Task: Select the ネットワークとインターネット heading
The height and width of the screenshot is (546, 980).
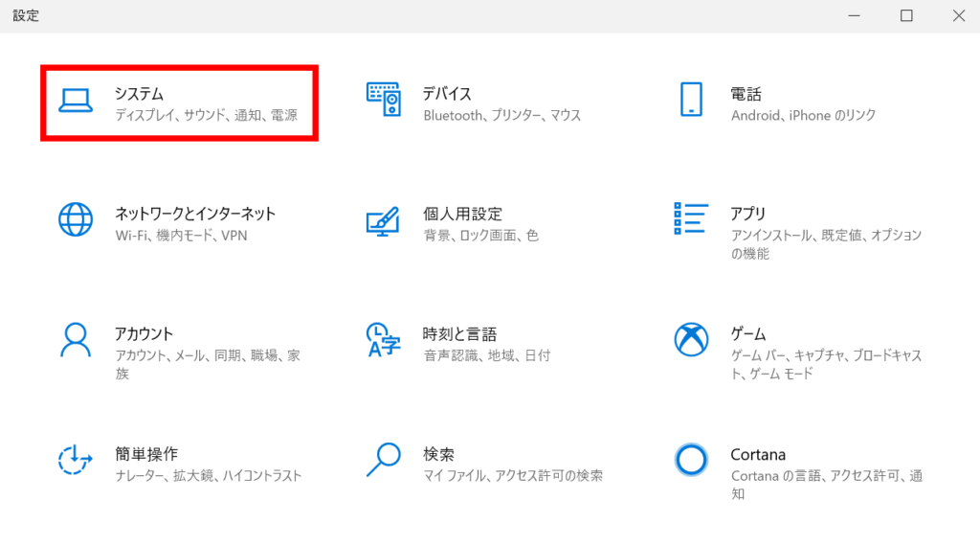Action: [x=195, y=214]
